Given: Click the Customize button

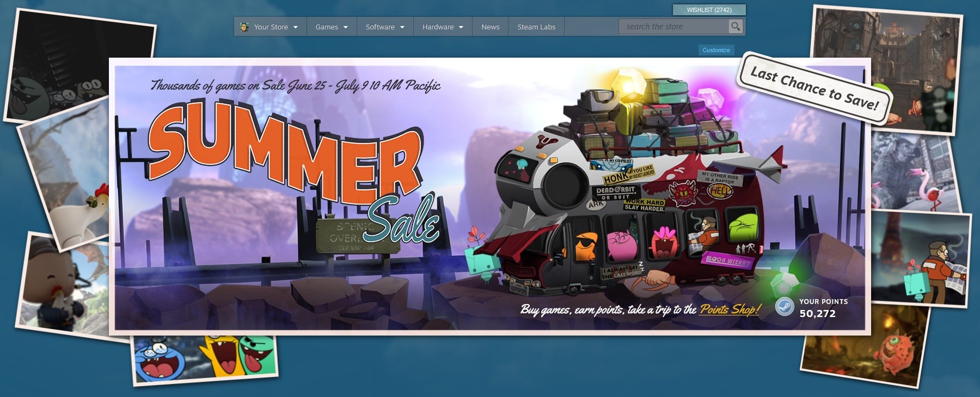Looking at the screenshot, I should (x=716, y=50).
